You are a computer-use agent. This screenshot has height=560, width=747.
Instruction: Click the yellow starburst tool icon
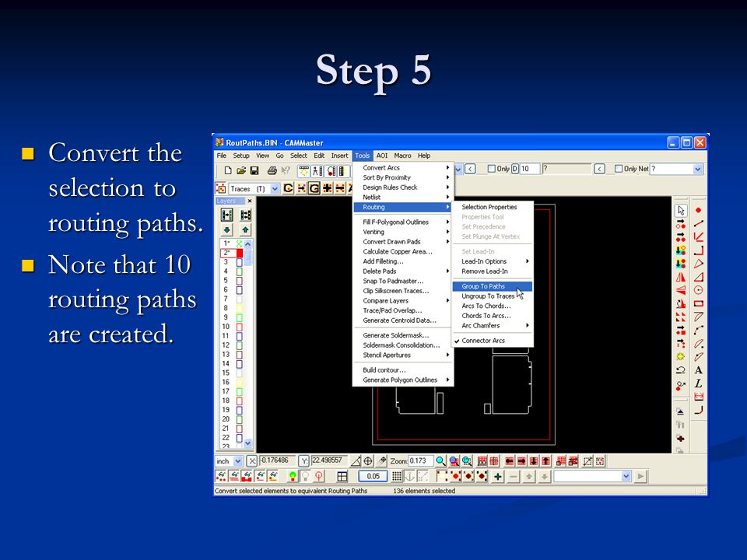pos(681,357)
